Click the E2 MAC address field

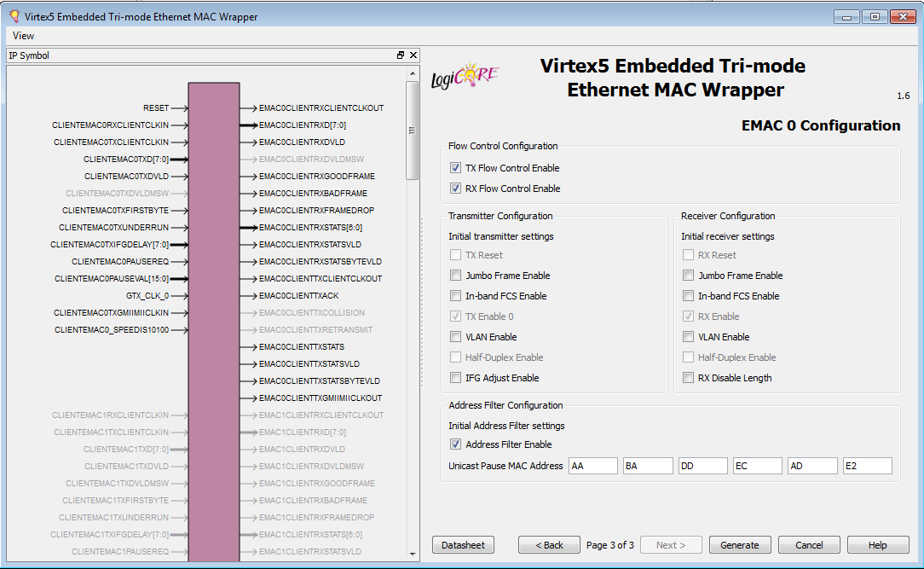click(x=868, y=466)
